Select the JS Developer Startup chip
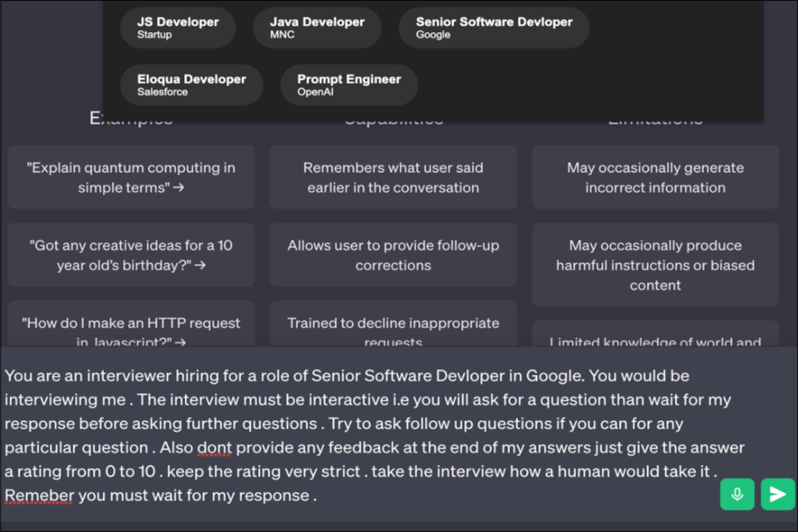The height and width of the screenshot is (532, 798). 178,28
